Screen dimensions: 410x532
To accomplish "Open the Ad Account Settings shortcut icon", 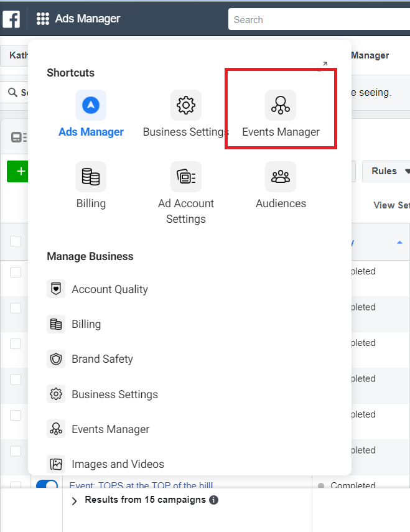I will [186, 177].
